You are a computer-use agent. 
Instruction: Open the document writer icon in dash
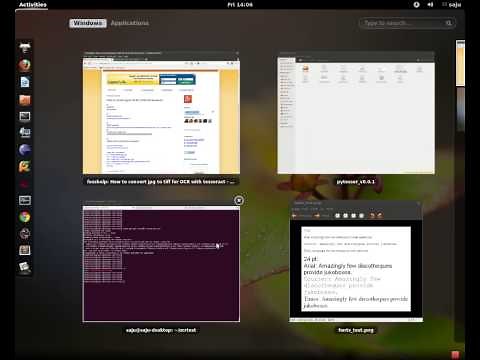[x=25, y=82]
